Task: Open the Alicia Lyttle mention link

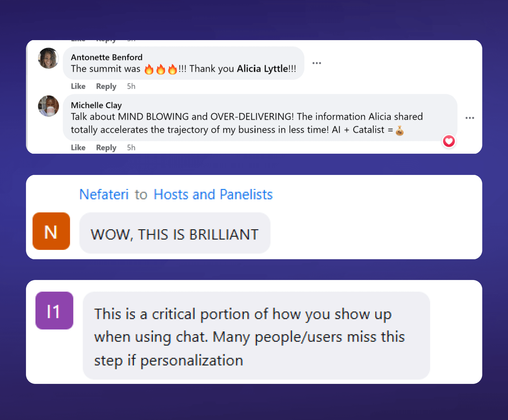Action: point(262,69)
